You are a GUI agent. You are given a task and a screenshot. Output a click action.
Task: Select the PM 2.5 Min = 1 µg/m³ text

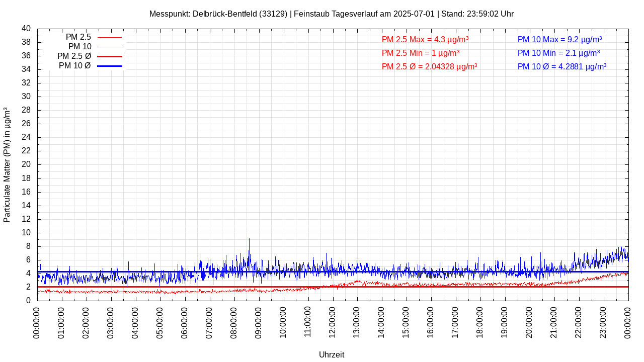click(x=420, y=53)
